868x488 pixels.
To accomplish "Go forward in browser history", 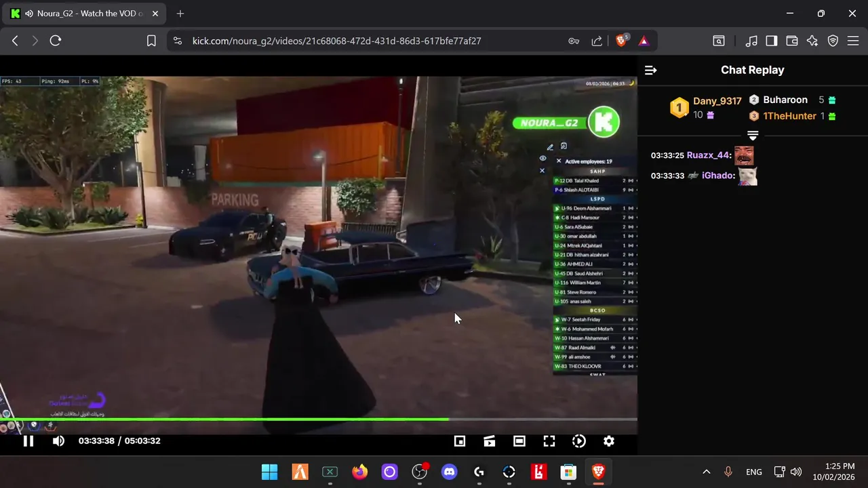I will point(35,41).
